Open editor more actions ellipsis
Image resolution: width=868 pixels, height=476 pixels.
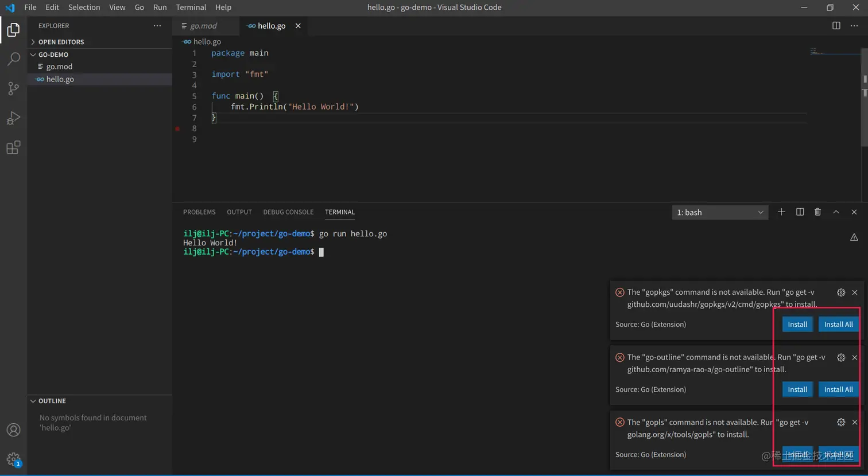pos(854,26)
